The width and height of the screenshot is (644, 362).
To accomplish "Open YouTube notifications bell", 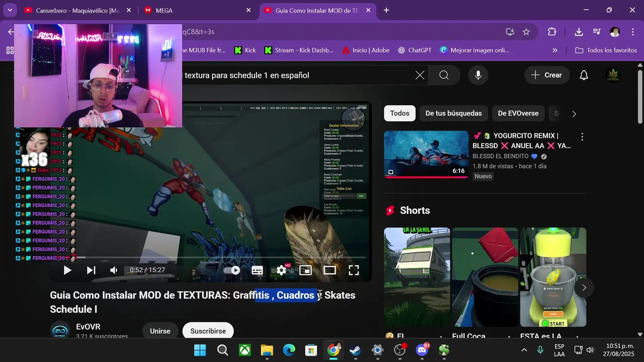I will tap(584, 75).
